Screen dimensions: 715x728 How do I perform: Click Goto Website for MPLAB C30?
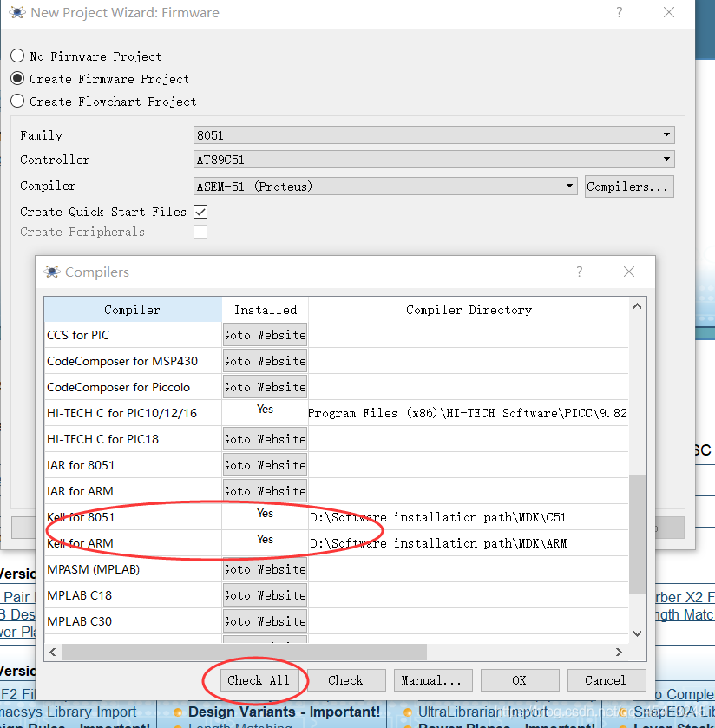click(x=266, y=620)
